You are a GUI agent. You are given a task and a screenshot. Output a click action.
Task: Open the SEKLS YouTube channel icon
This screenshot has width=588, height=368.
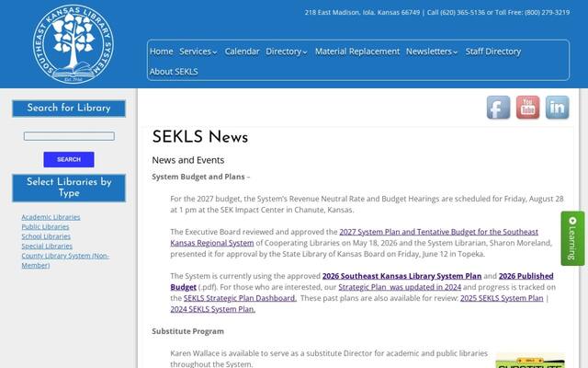[x=527, y=108]
